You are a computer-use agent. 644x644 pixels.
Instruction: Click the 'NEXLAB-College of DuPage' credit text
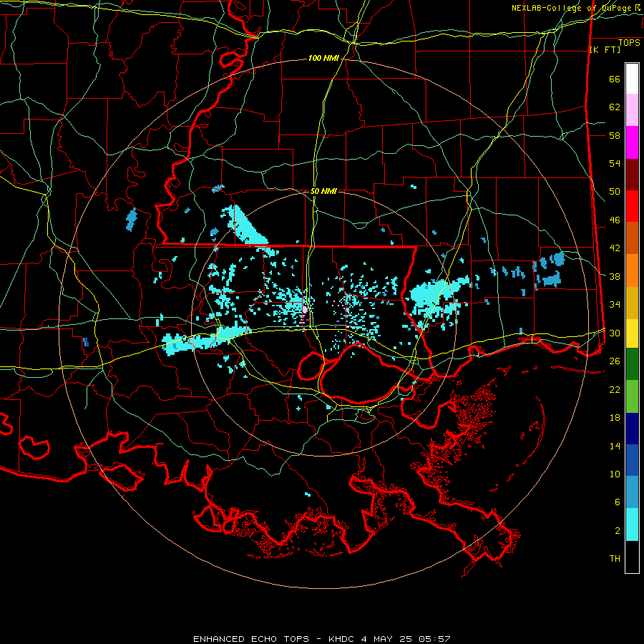[x=571, y=8]
